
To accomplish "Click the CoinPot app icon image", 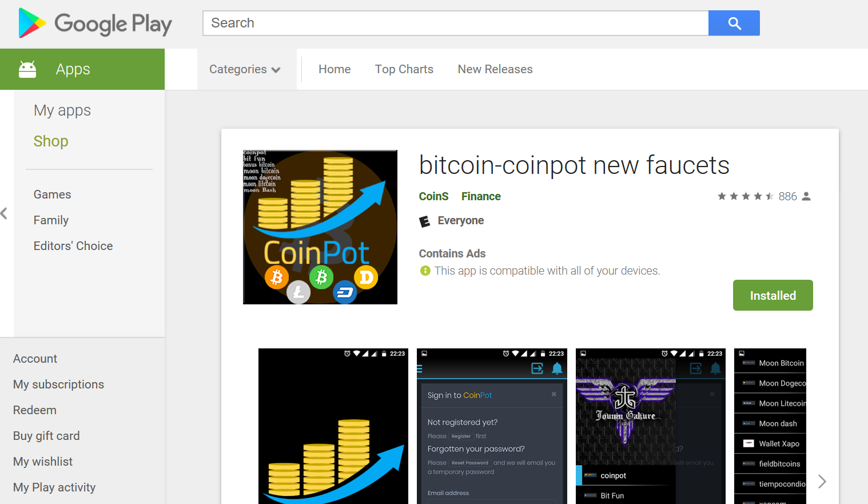I will [320, 227].
